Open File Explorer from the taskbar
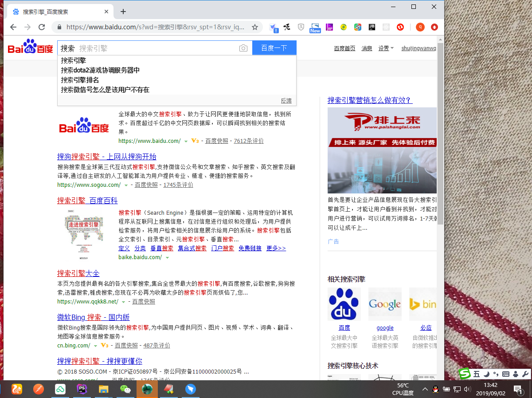 point(103,389)
